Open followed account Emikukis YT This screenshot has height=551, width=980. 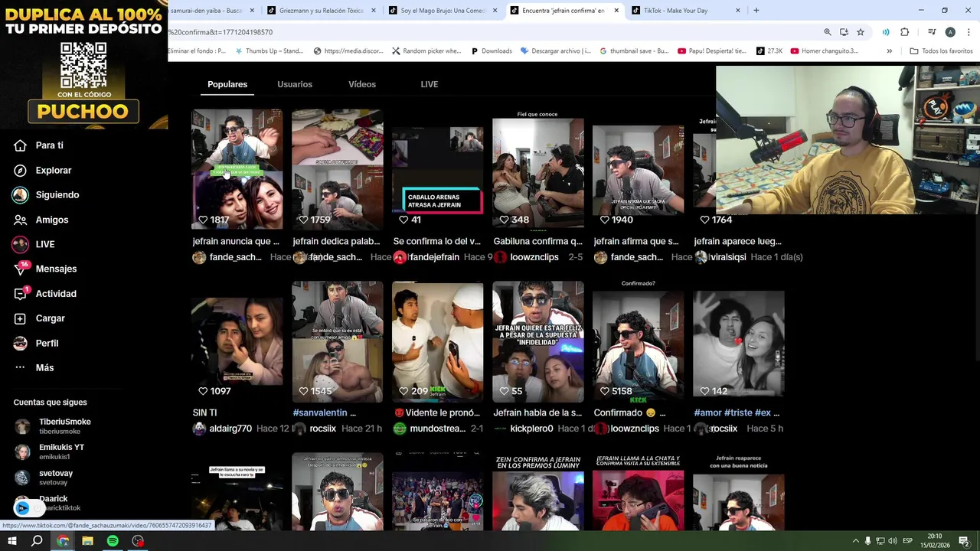[x=61, y=451]
